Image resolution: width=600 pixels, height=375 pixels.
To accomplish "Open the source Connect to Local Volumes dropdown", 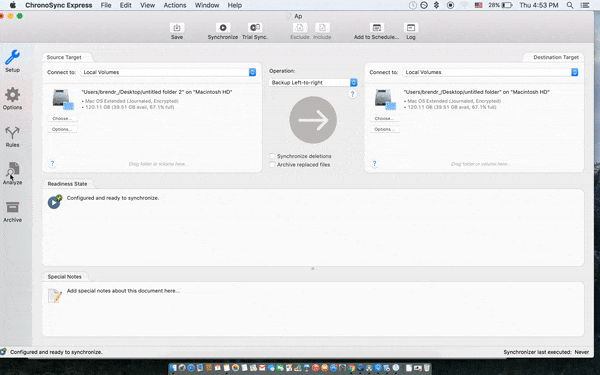I will (x=168, y=72).
